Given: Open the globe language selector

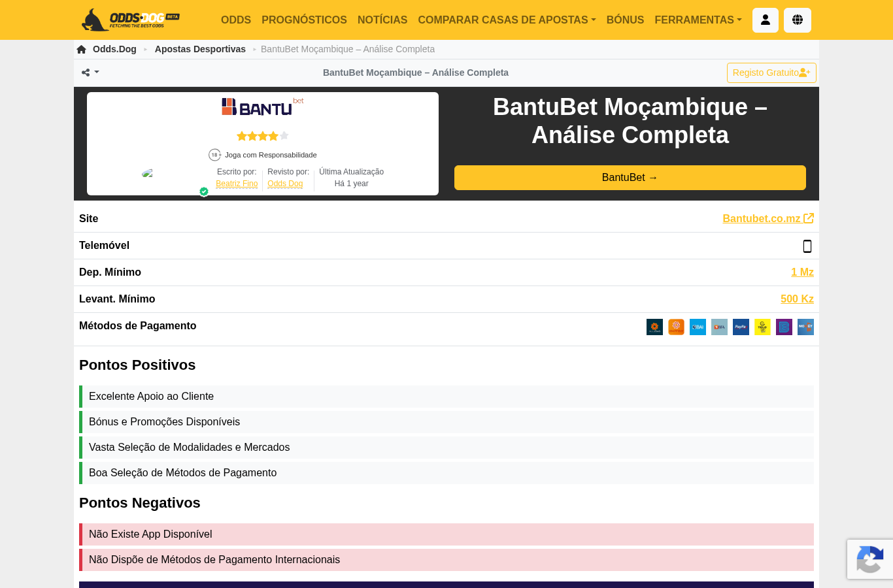Looking at the screenshot, I should point(798,20).
